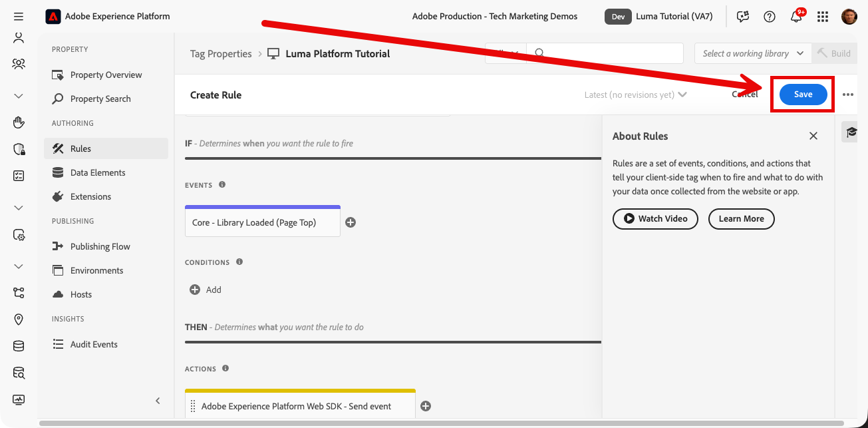This screenshot has width=868, height=428.
Task: Open Property Overview page
Action: click(106, 75)
